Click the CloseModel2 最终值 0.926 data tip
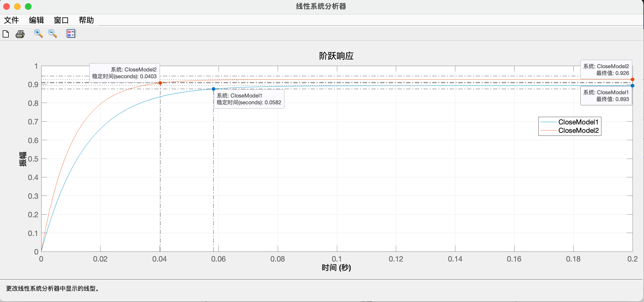 (x=606, y=70)
